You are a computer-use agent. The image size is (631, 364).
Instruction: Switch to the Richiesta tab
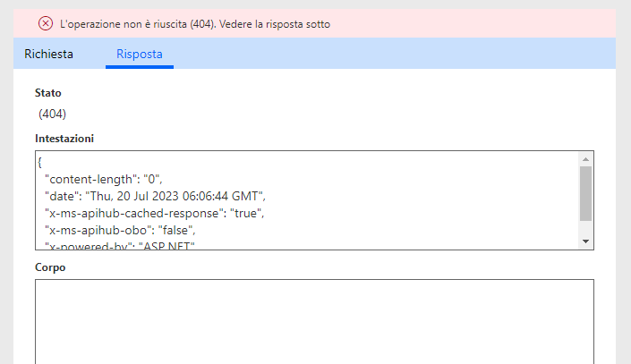(49, 54)
